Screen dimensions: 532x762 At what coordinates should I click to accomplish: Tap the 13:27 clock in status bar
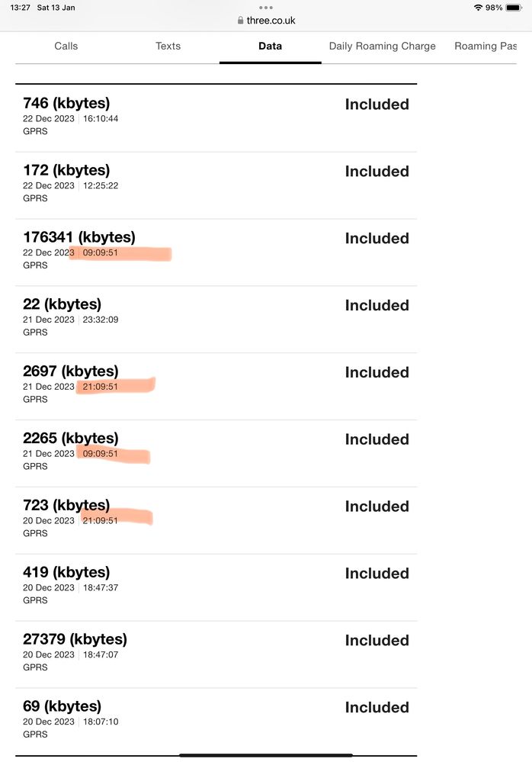click(21, 8)
